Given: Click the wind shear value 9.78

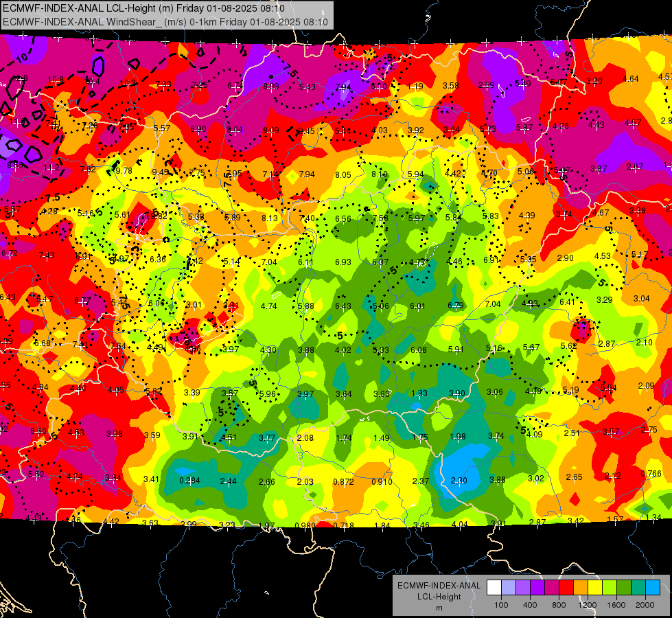Looking at the screenshot, I should click(x=124, y=171).
